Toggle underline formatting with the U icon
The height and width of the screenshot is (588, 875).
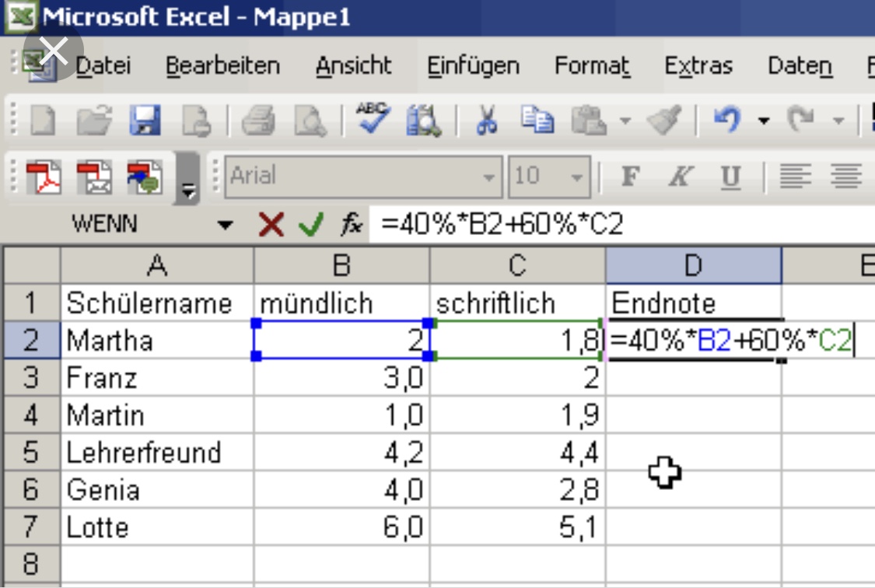click(730, 176)
